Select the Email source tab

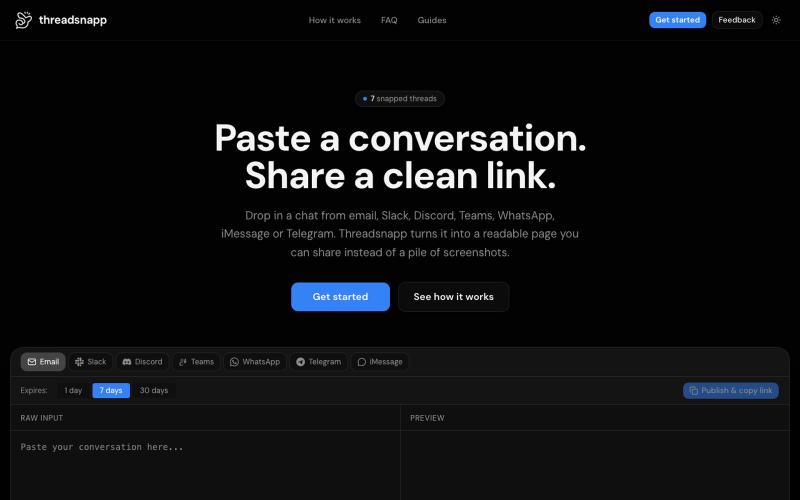[x=43, y=362]
